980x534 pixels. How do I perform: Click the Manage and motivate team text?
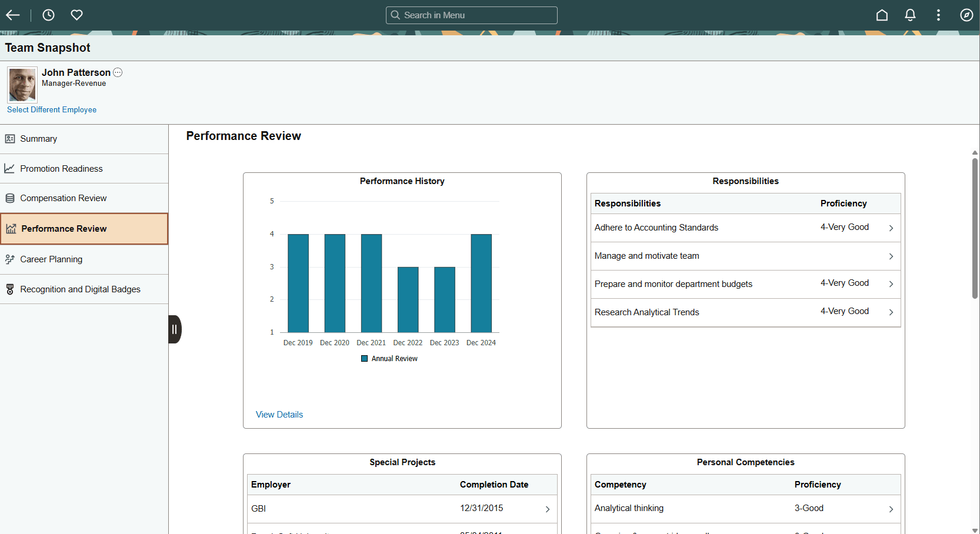[647, 256]
